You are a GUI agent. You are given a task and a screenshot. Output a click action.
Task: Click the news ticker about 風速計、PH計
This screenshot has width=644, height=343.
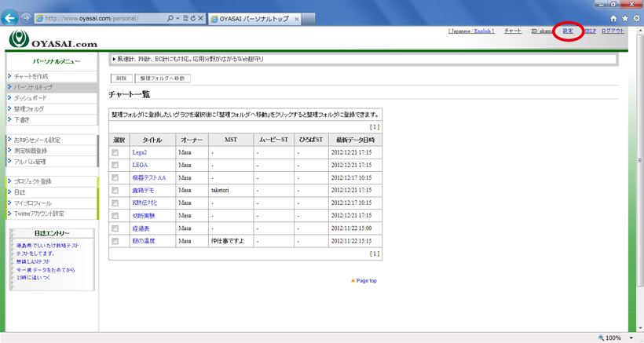188,60
